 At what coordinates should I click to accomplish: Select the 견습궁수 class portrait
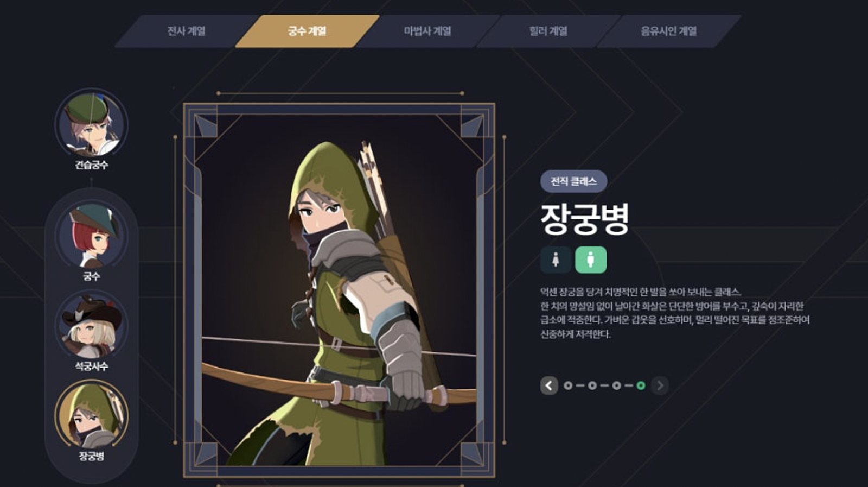(x=91, y=124)
